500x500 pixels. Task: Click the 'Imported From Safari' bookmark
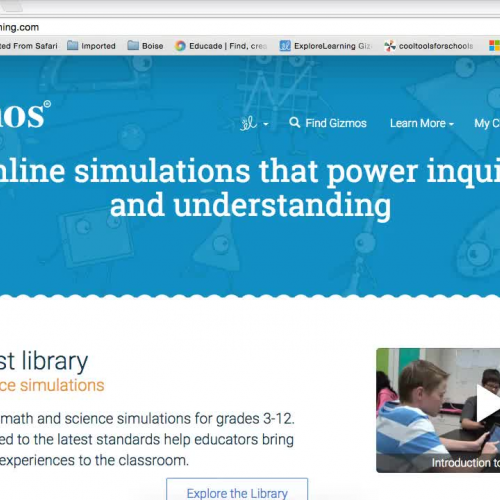point(29,46)
